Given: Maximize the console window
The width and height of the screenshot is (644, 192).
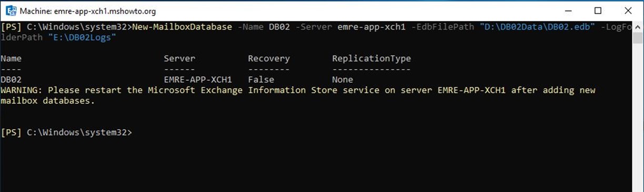Looking at the screenshot, I should (x=598, y=11).
